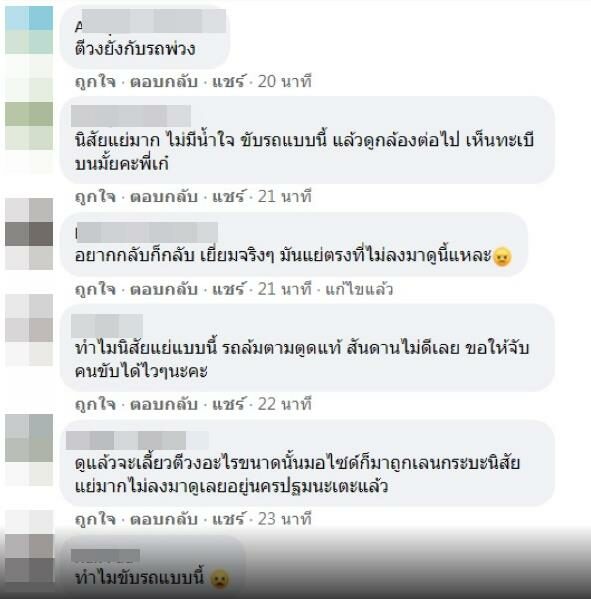Like the นครปฐม comment posted 23 นาที
The width and height of the screenshot is (591, 599).
pos(95,520)
